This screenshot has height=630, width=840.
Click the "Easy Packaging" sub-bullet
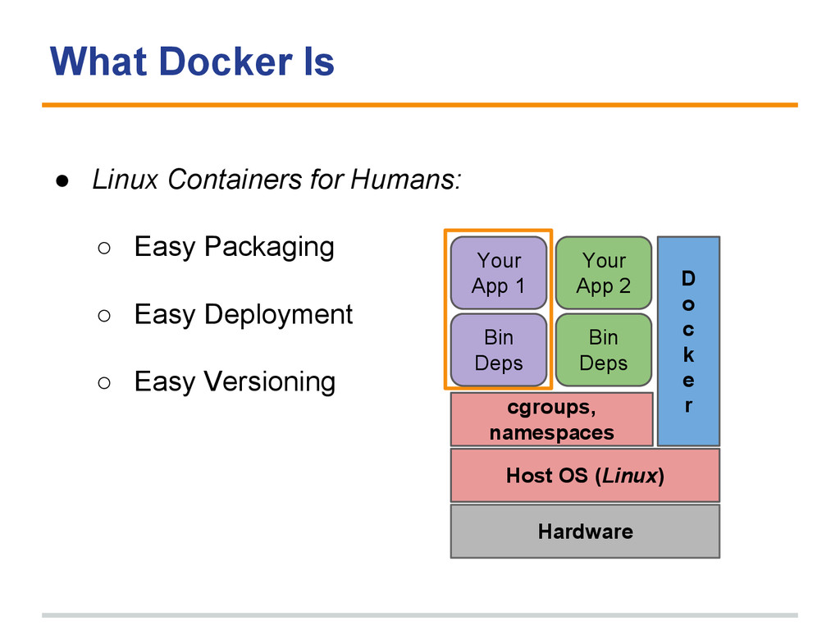pyautogui.click(x=234, y=247)
